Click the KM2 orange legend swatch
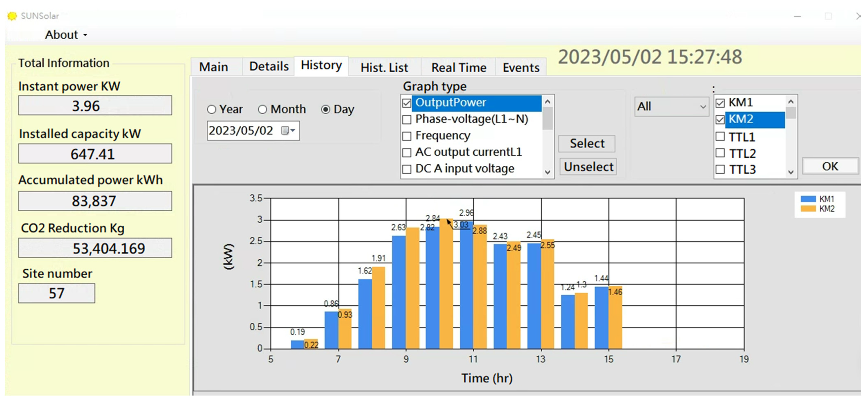Screen dimensions: 868x402 (x=808, y=209)
